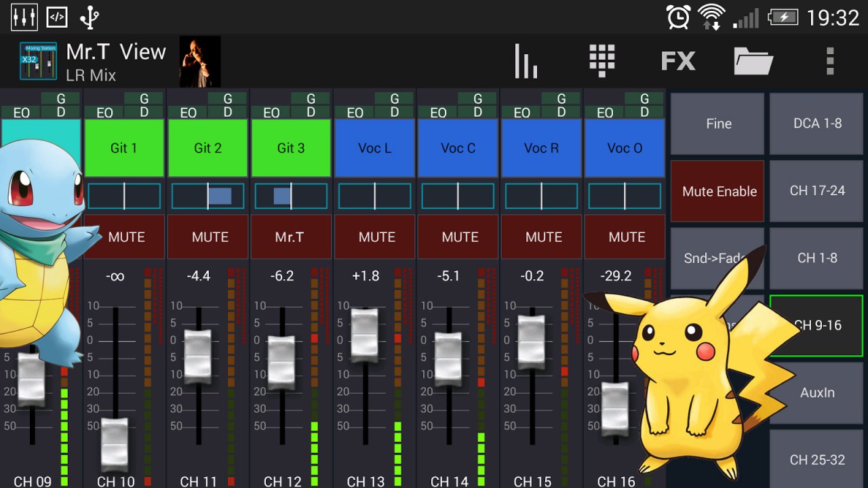868x488 pixels.
Task: Tap the CH 16 fader knob
Action: coord(615,409)
